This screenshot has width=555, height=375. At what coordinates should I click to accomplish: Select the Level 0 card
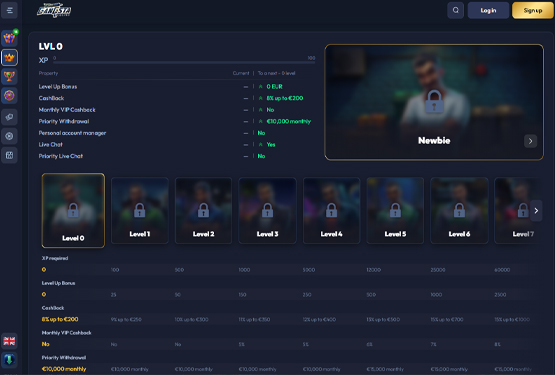(73, 210)
